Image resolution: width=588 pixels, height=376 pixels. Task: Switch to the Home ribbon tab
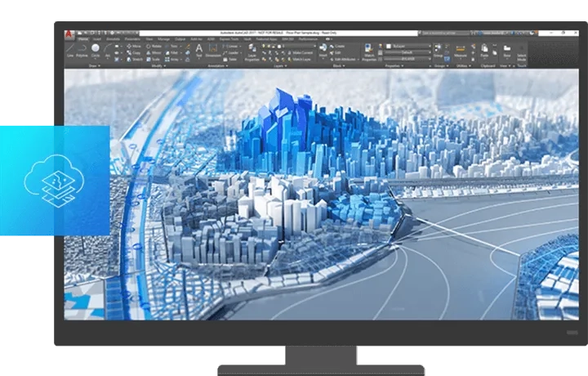[x=82, y=38]
